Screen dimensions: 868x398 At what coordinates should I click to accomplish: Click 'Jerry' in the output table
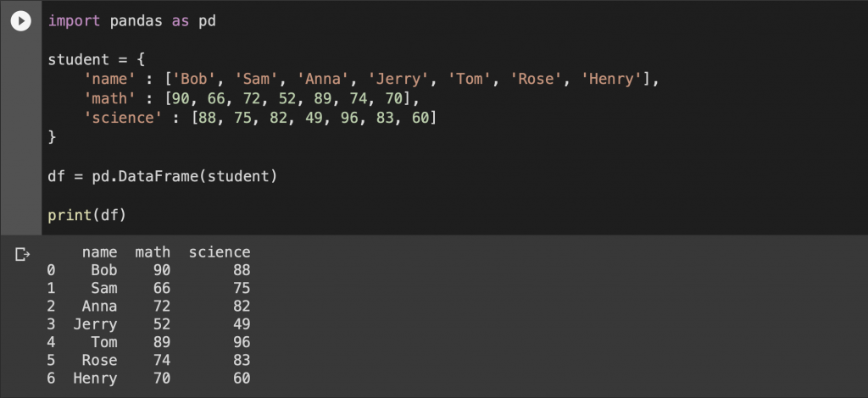[95, 324]
